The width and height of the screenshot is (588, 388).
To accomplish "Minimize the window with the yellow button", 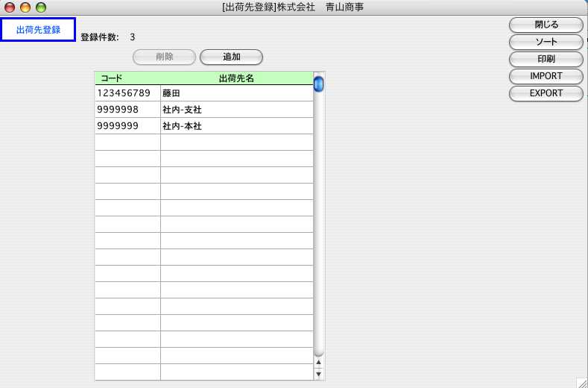I will tap(25, 7).
